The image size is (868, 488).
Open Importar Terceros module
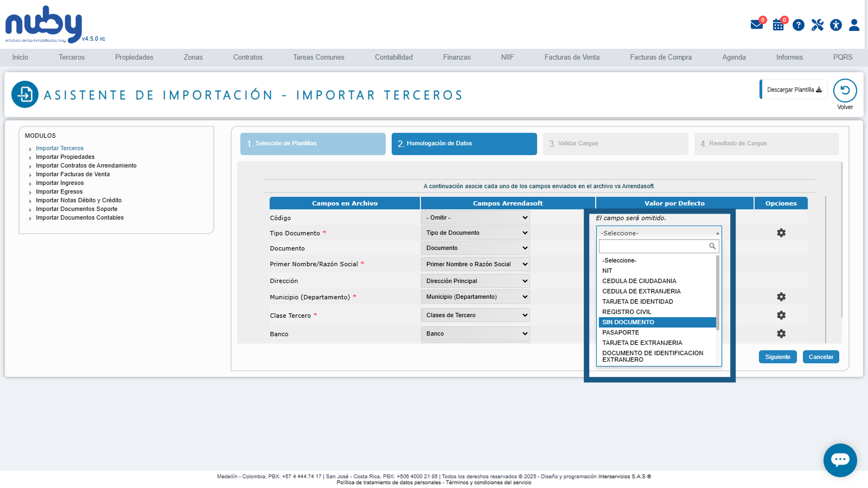(60, 148)
